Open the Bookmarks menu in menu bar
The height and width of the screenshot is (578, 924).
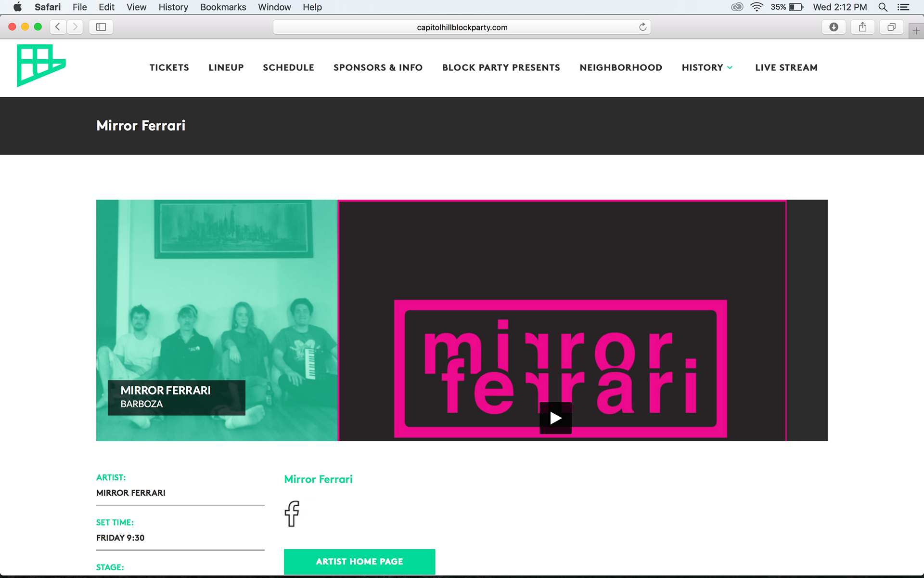pyautogui.click(x=223, y=7)
